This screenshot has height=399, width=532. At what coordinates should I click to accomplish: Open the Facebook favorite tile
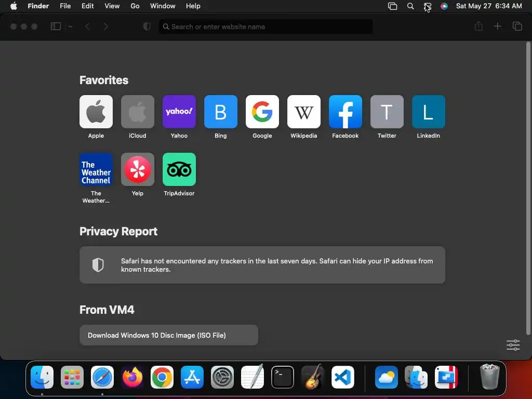pos(345,112)
